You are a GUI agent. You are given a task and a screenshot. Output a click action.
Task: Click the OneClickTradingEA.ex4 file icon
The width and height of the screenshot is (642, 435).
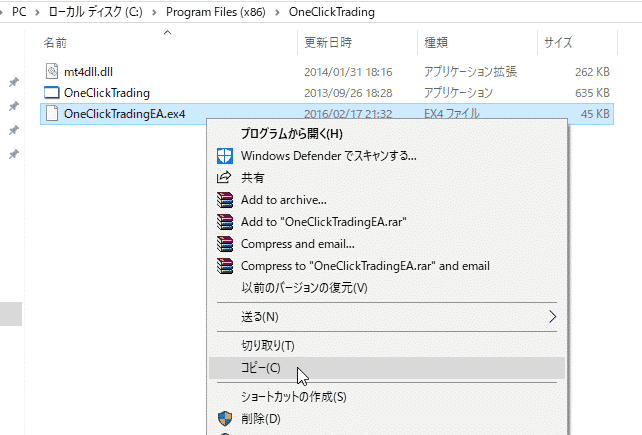pos(52,113)
